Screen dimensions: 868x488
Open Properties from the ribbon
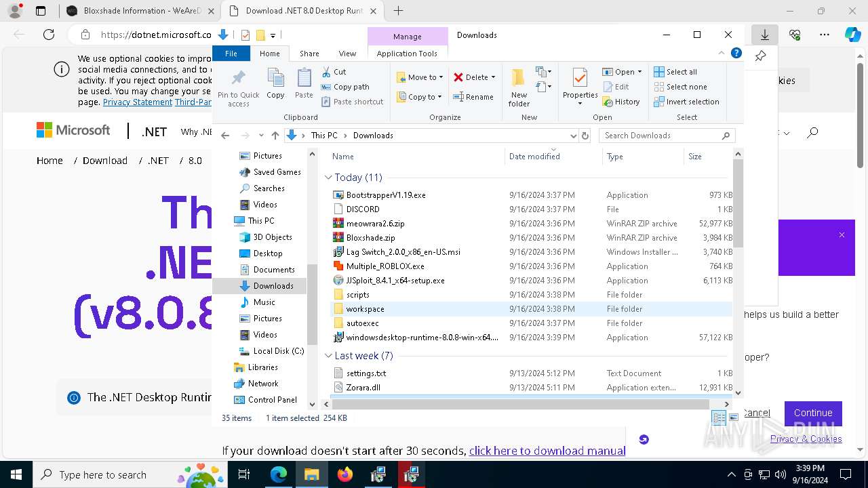tap(580, 82)
